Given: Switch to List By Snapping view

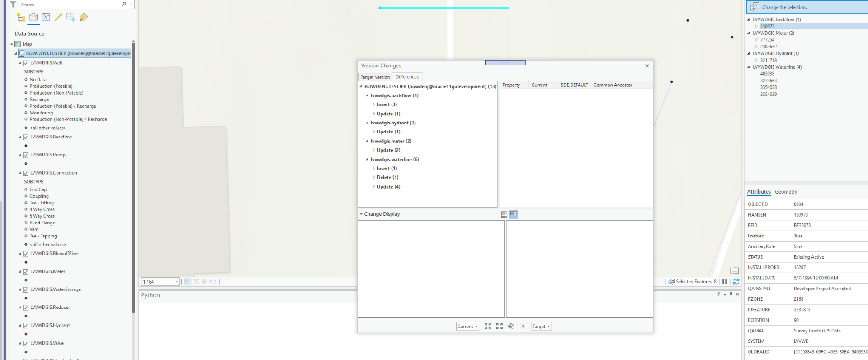Looking at the screenshot, I should point(71,17).
